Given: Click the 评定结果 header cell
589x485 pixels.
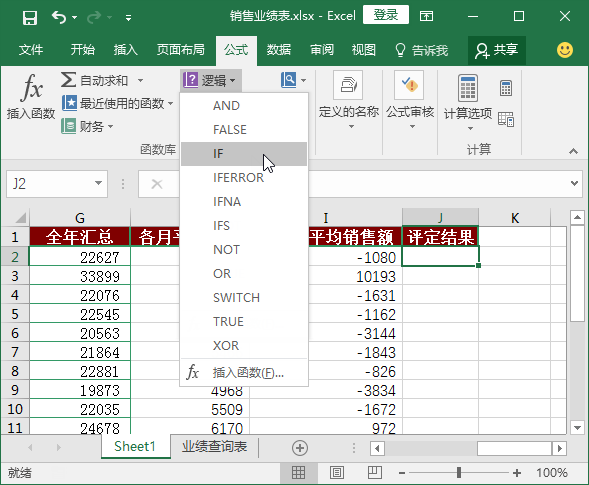Looking at the screenshot, I should [x=440, y=237].
